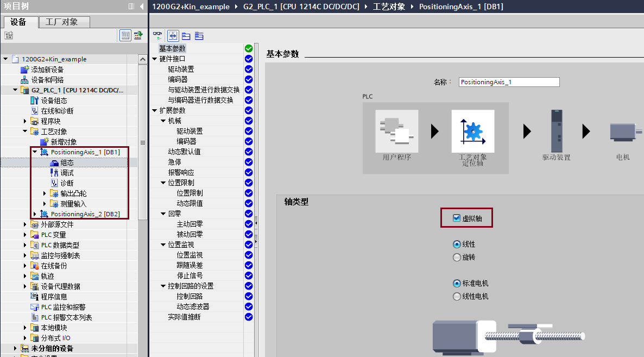
Task: Select the 设备 tab in project tree
Action: (18, 22)
